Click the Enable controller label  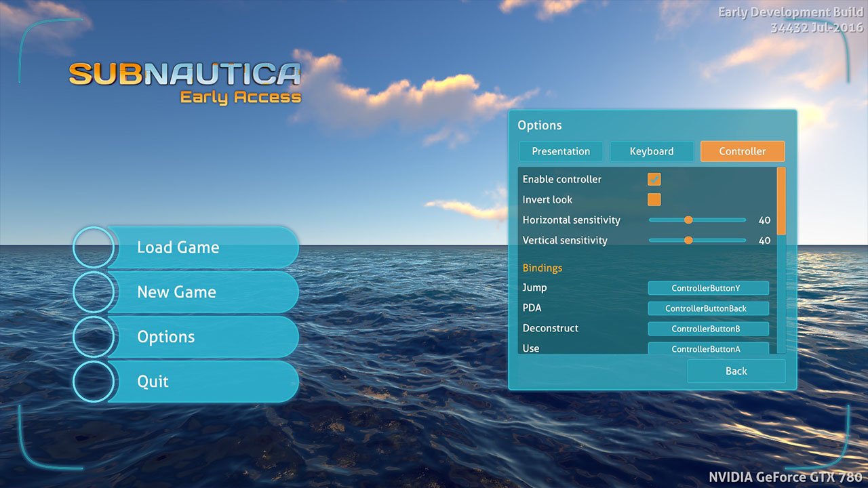coord(561,180)
